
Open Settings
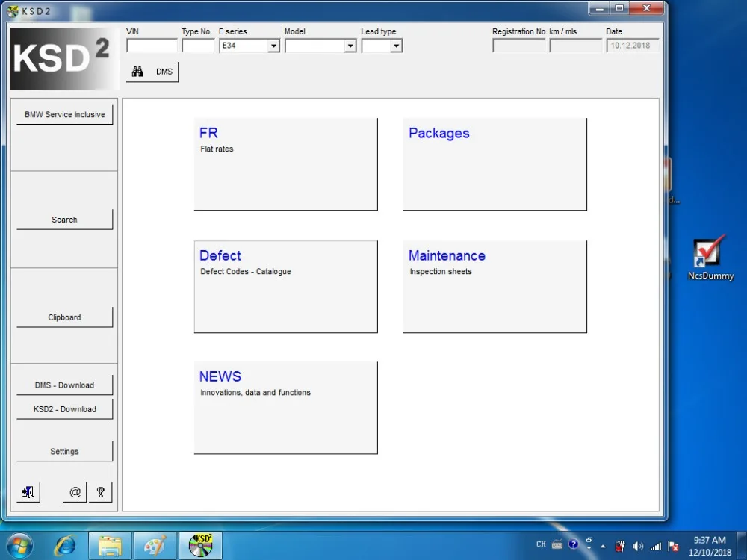coord(65,451)
